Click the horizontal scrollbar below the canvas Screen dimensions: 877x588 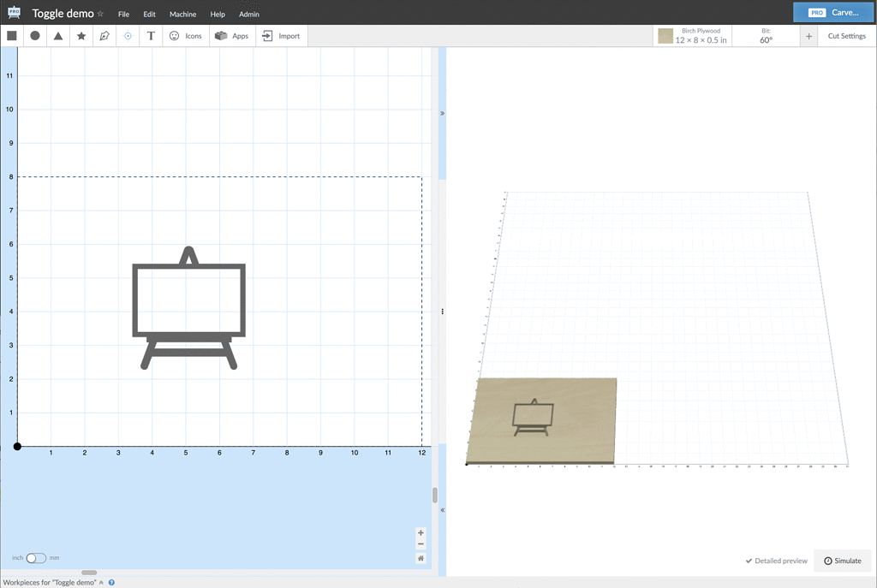click(89, 573)
